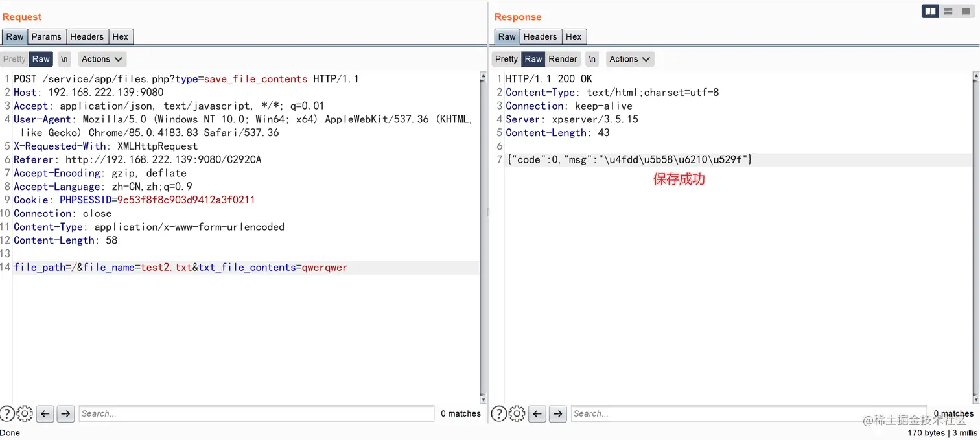The height and width of the screenshot is (440, 980).
Task: Click POST /service/app/files.php request line
Action: click(x=186, y=79)
